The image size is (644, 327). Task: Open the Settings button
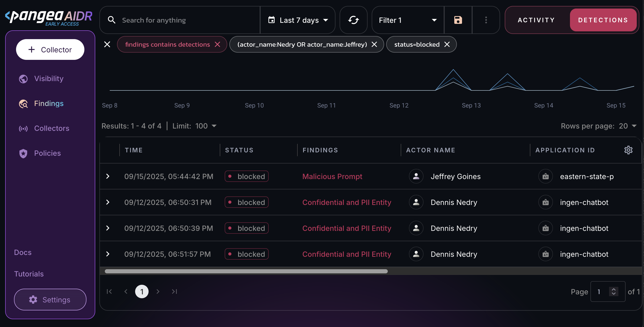pyautogui.click(x=50, y=300)
